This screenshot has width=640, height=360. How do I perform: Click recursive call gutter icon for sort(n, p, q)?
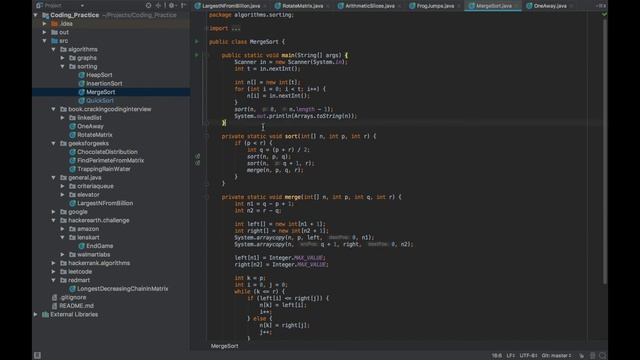point(198,156)
